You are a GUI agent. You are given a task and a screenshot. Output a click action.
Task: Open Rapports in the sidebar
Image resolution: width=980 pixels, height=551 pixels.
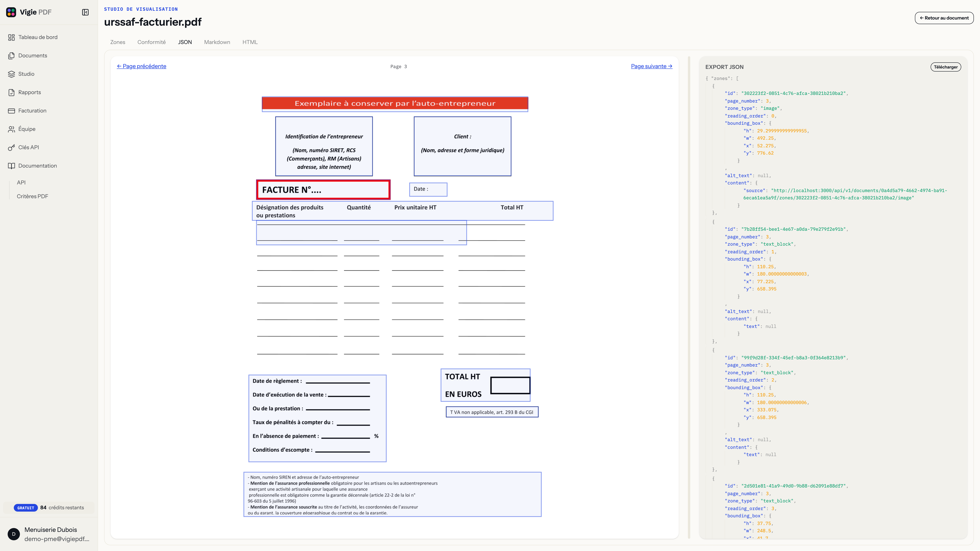click(30, 92)
